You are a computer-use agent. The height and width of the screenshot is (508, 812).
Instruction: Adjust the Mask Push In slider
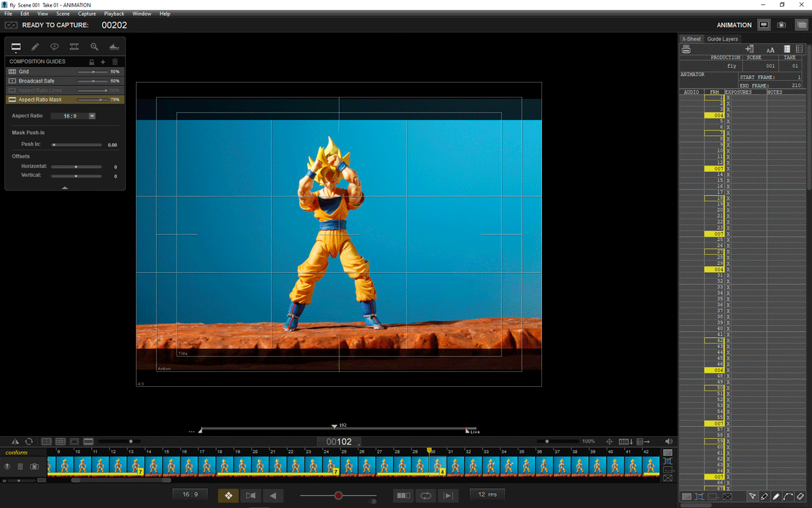(x=76, y=145)
